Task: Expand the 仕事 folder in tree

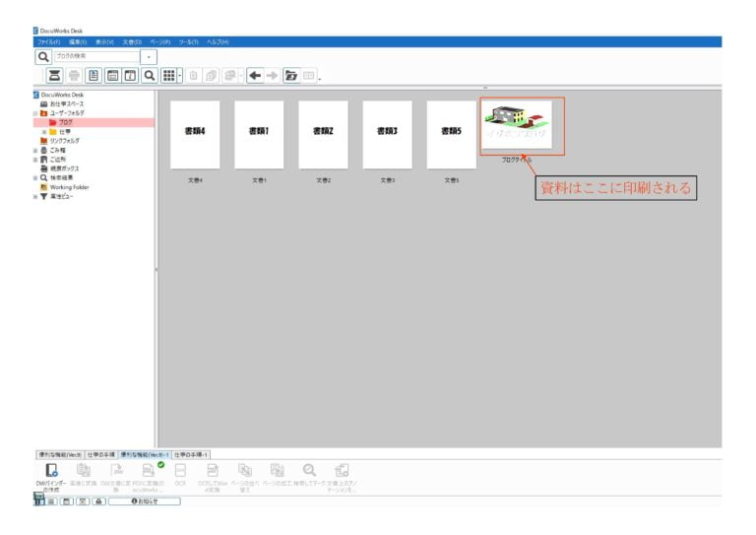Action: click(x=44, y=131)
